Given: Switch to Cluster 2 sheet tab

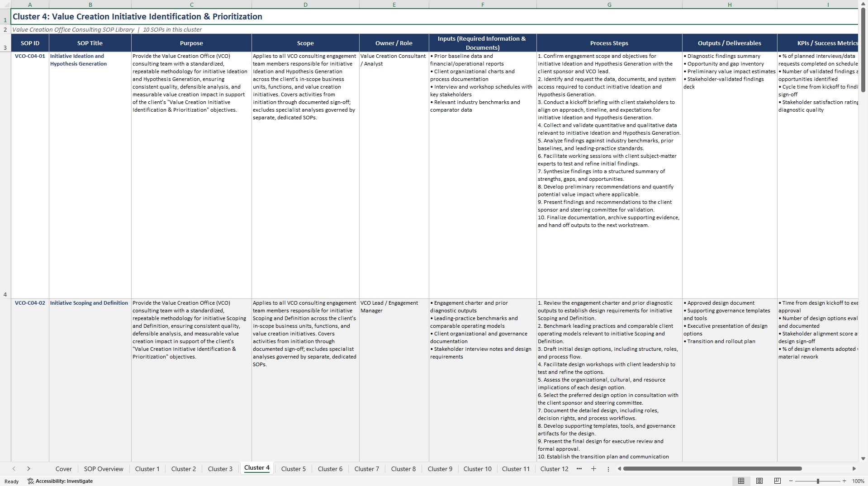Looking at the screenshot, I should coord(184,469).
